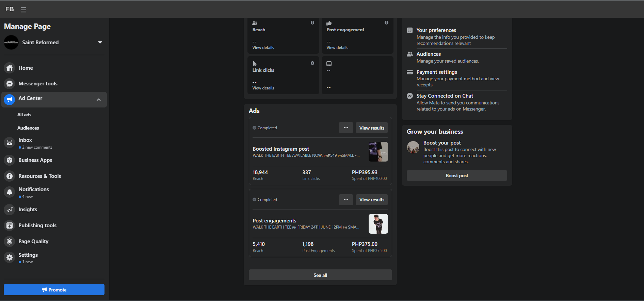This screenshot has height=301, width=644.
Task: Open more options for Post engagements ad
Action: click(346, 200)
